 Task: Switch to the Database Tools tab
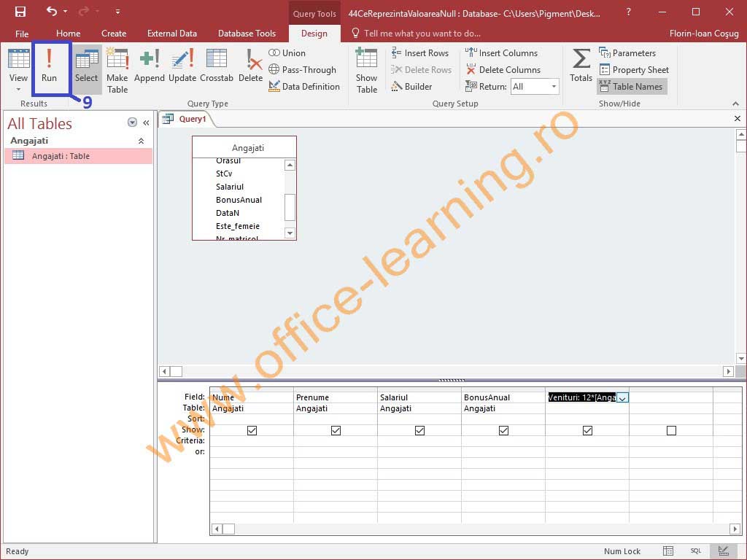pos(247,34)
